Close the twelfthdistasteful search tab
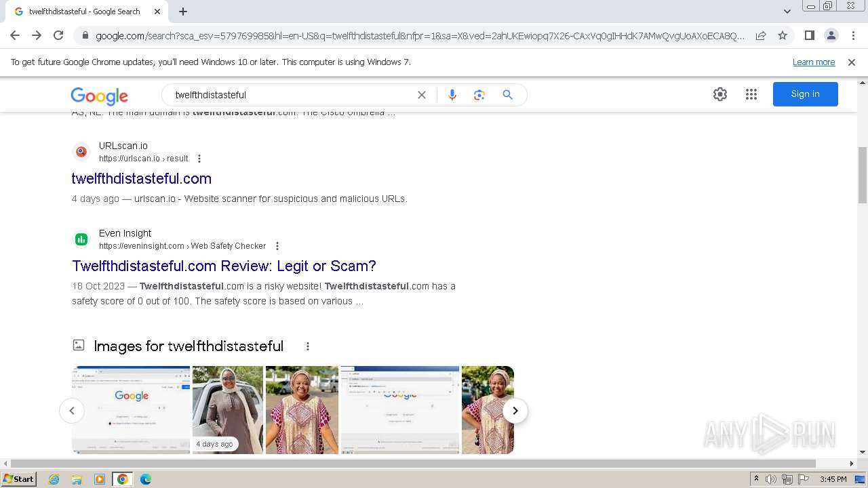Screen dimensions: 868x488 pyautogui.click(x=157, y=12)
